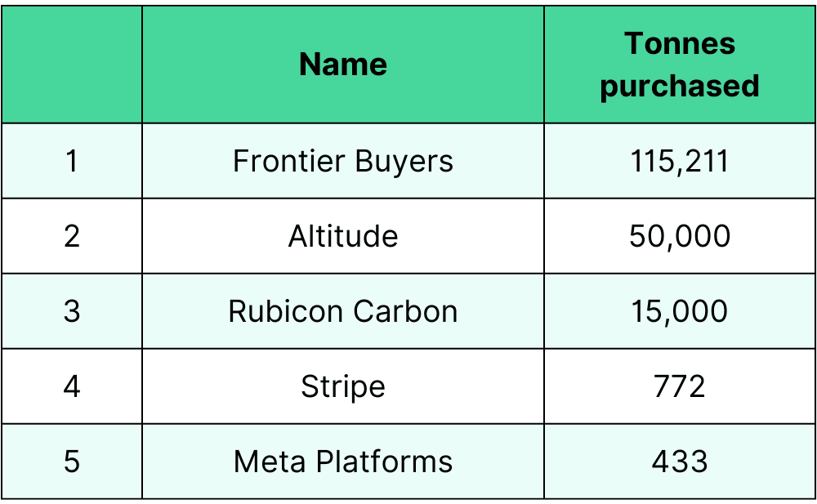817x504 pixels.
Task: Select the Frontier Buyers cell
Action: [343, 161]
